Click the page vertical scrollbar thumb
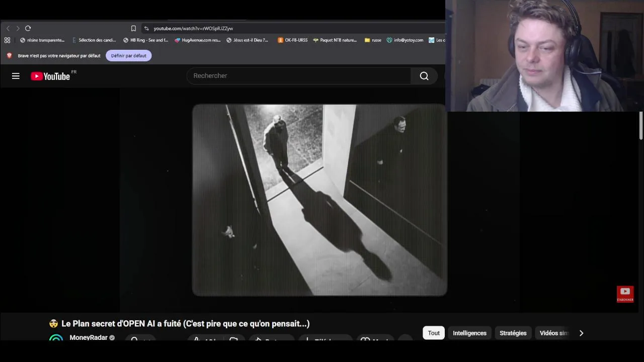The width and height of the screenshot is (644, 362). (x=641, y=126)
